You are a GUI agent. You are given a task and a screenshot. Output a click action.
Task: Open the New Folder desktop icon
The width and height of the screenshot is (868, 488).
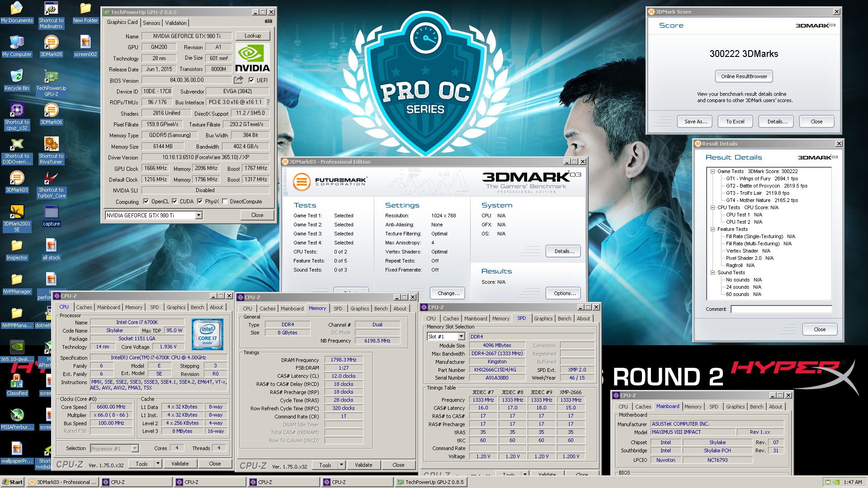pyautogui.click(x=85, y=12)
